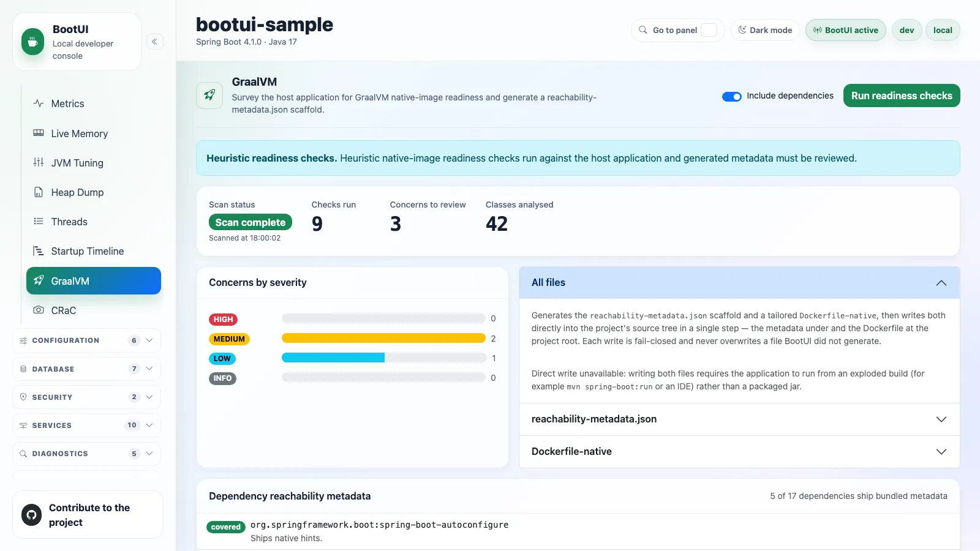
Task: Collapse the sidebar with the double-chevron button
Action: point(154,42)
